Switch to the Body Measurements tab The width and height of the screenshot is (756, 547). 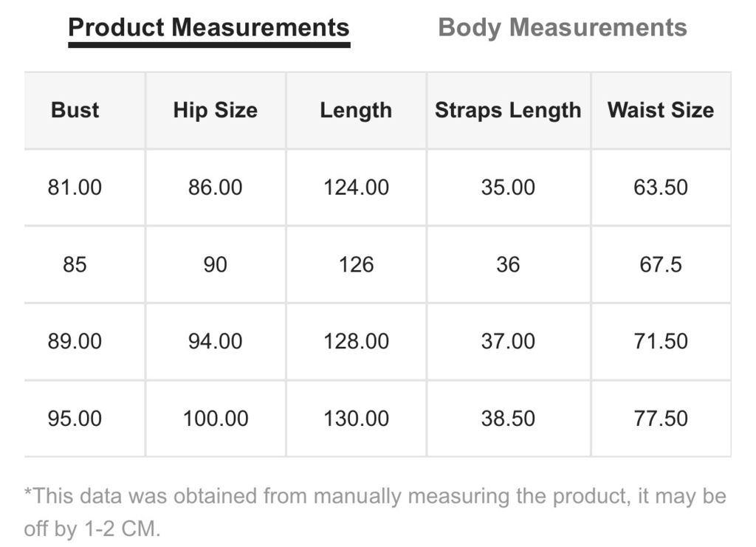click(x=562, y=27)
